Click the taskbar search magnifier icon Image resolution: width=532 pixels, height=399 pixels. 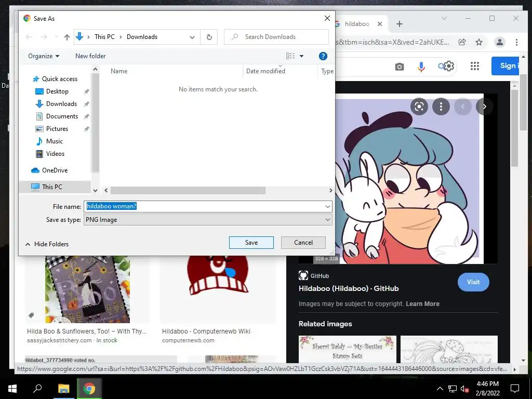click(37, 388)
